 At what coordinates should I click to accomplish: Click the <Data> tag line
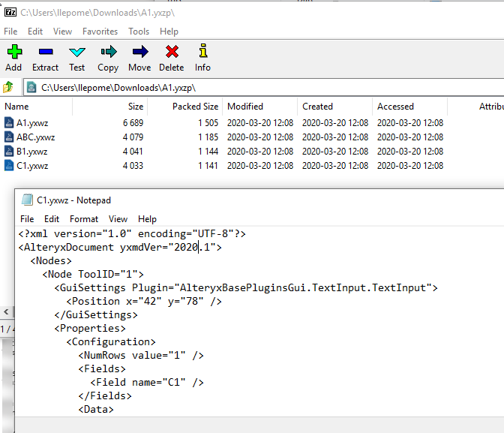click(96, 409)
